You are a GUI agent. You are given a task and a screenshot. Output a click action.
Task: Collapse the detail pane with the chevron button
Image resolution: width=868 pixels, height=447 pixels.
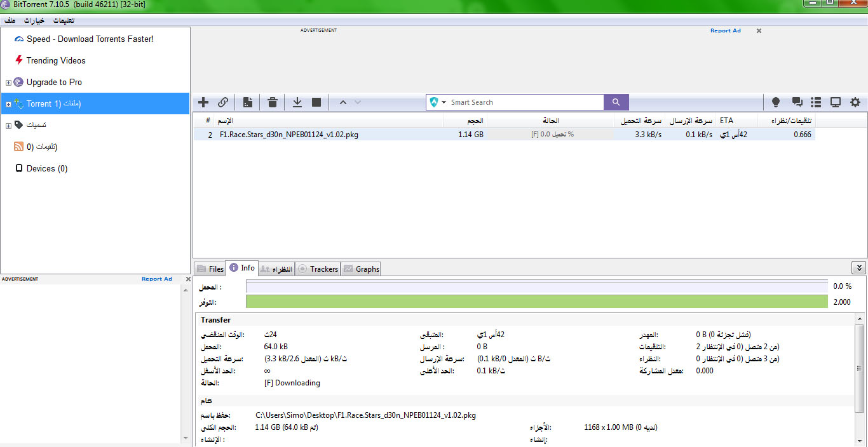(858, 268)
